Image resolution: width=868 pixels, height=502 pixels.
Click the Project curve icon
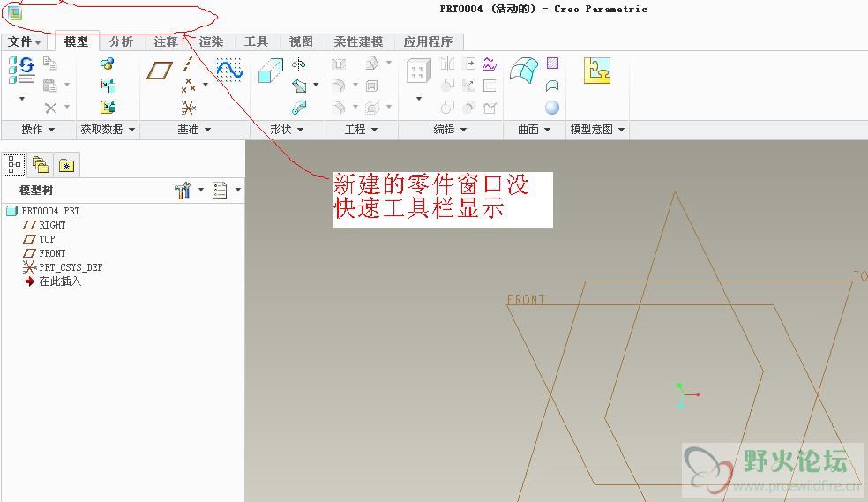pos(490,64)
